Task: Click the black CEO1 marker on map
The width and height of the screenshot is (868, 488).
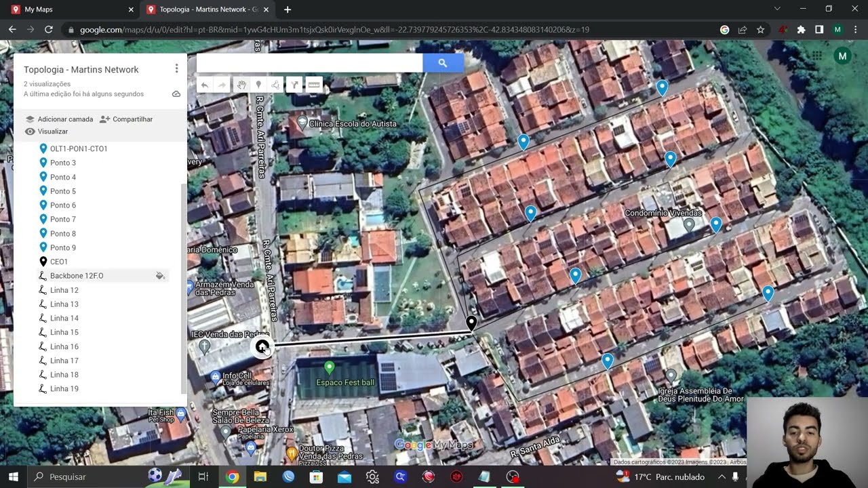Action: (x=471, y=323)
